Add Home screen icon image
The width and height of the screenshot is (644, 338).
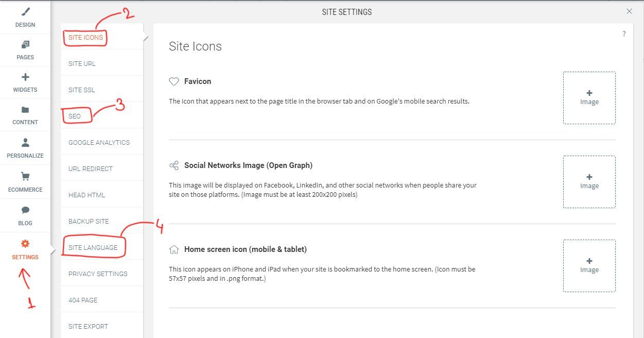coord(589,266)
